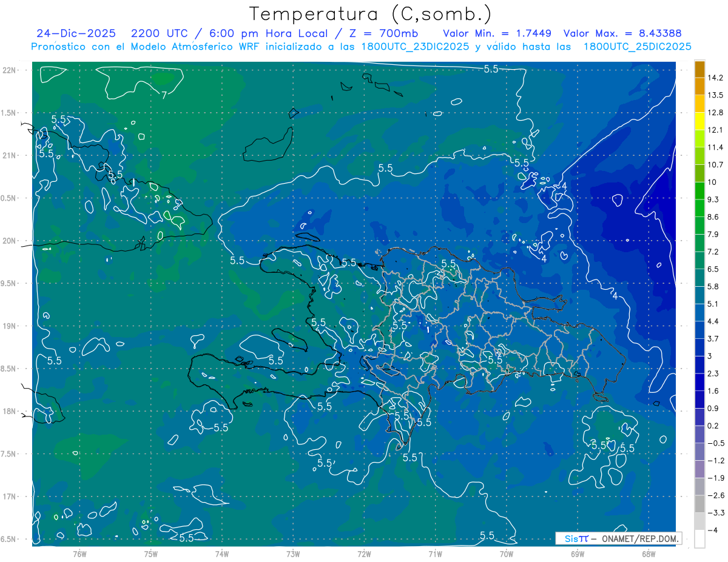This screenshot has height=562, width=728.
Task: Click the '17N' latitude axis label
Action: pyautogui.click(x=10, y=497)
